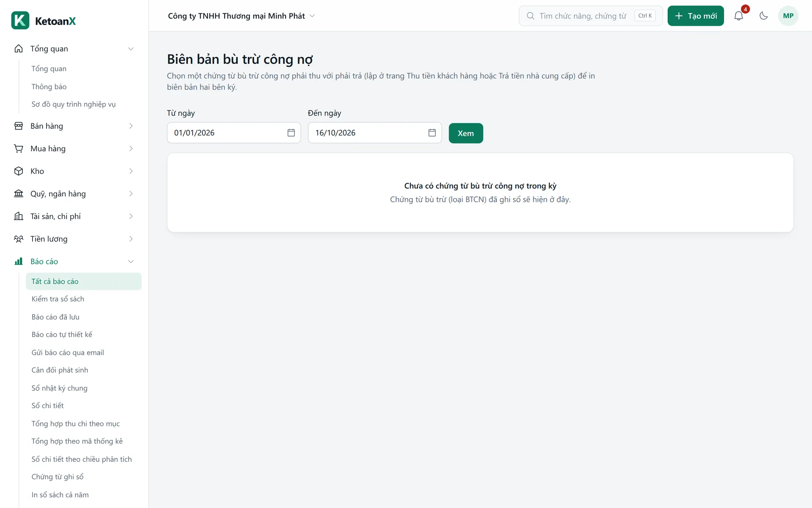Screen dimensions: 812x508
Task: Collapse the Tổng quan section chevron
Action: (131, 49)
